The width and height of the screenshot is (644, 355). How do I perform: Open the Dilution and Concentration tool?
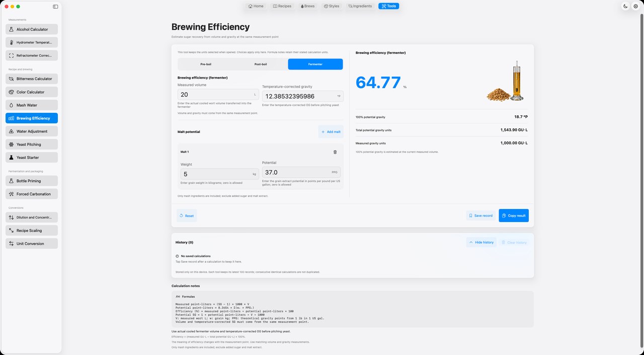[32, 218]
